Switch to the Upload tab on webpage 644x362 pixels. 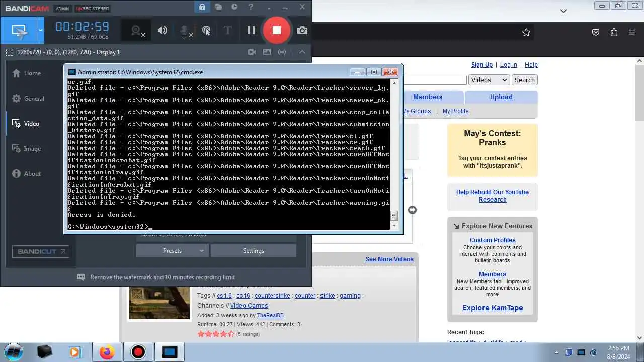[x=501, y=97]
